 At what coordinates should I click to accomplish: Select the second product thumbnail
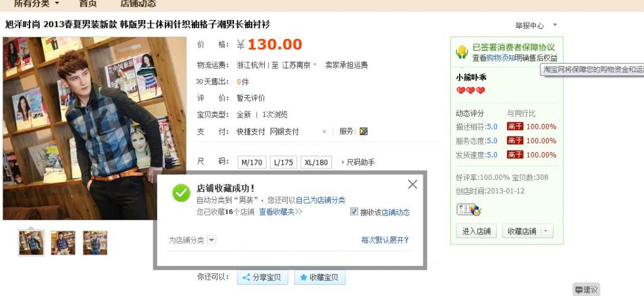pos(64,243)
